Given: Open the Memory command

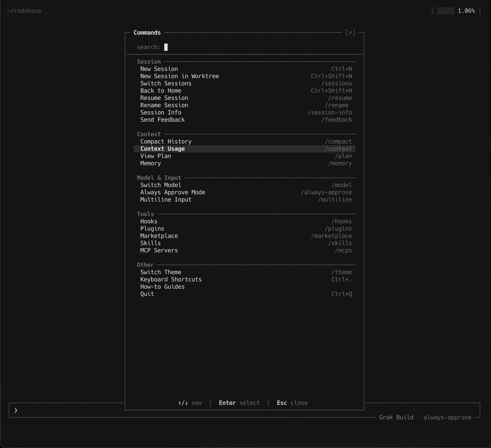Looking at the screenshot, I should (x=244, y=163).
